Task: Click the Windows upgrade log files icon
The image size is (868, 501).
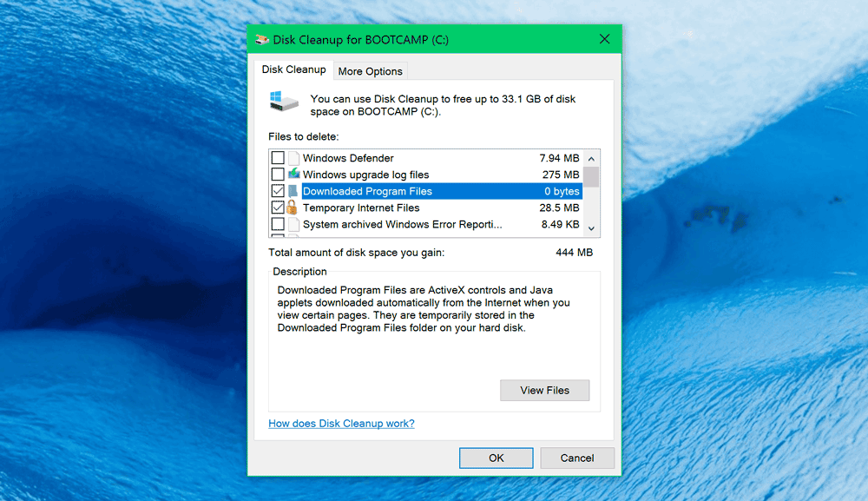Action: 293,175
